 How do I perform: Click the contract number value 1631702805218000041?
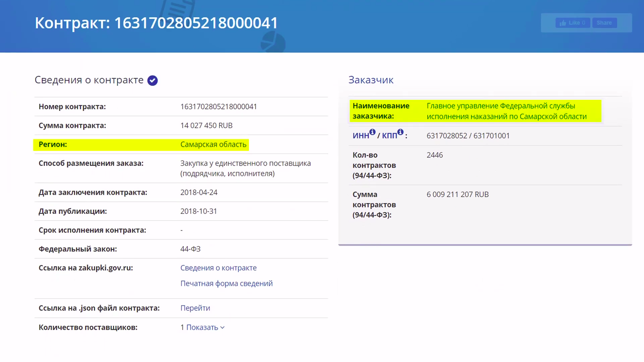click(x=218, y=107)
